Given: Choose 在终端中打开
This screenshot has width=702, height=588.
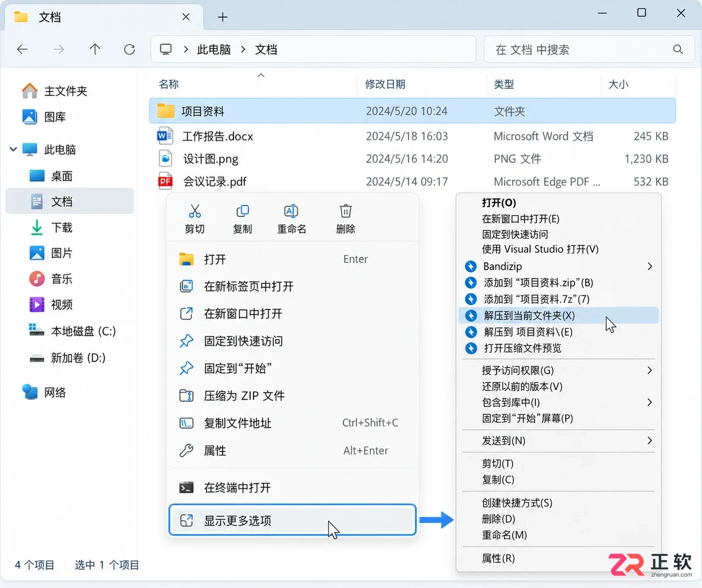Looking at the screenshot, I should point(292,487).
